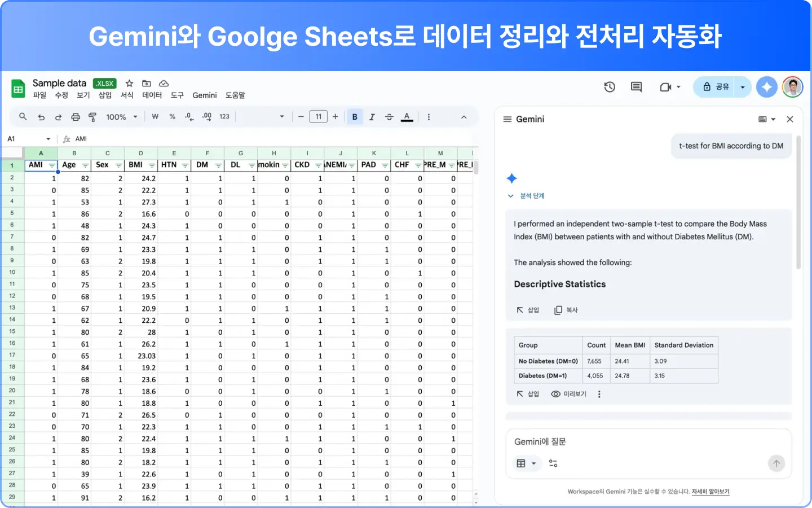This screenshot has width=812, height=508.
Task: Click the 공유 share button
Action: pos(715,87)
